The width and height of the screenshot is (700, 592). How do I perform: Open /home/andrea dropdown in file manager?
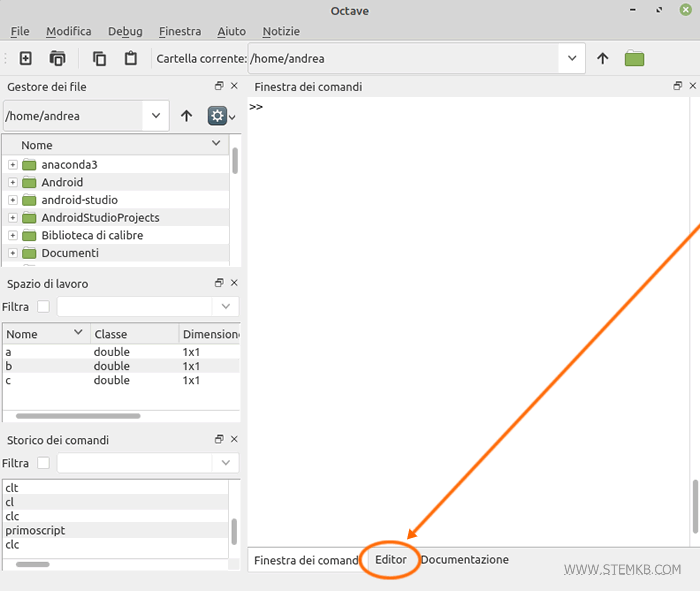click(x=156, y=116)
